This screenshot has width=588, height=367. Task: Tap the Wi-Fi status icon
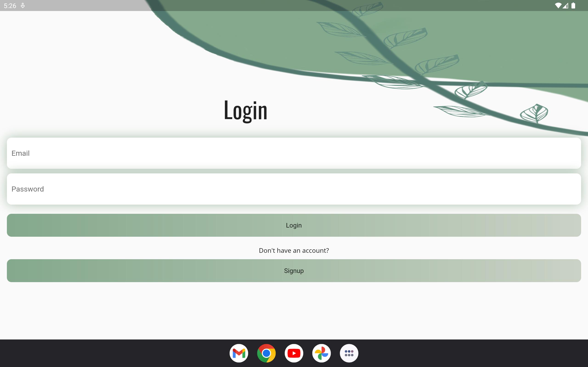click(x=558, y=6)
